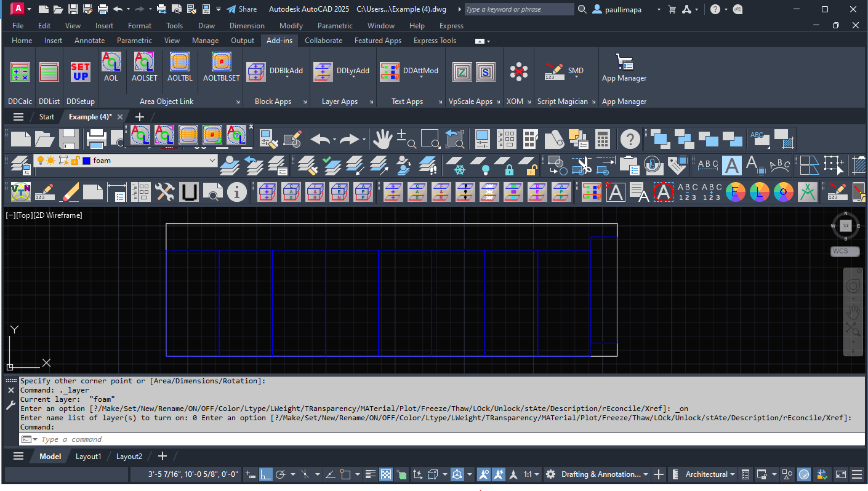Open App Manager from ribbon
Viewport: 868px width, 491px height.
tap(624, 68)
